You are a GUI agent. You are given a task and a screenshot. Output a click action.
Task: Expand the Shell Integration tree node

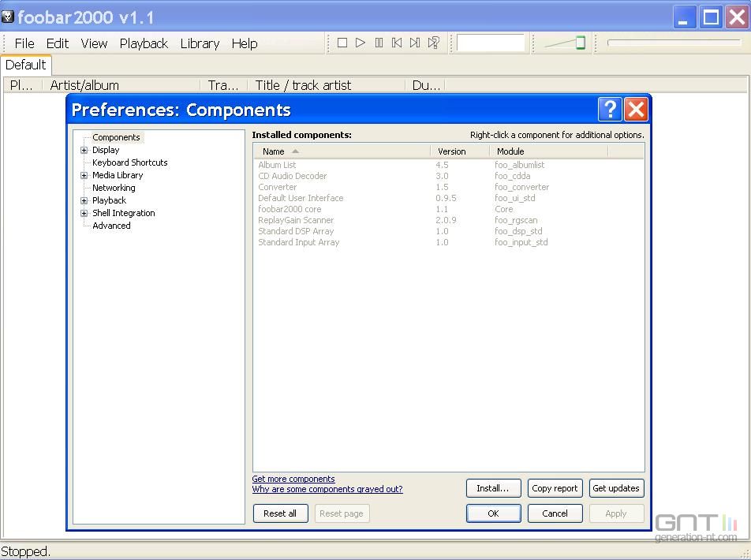click(84, 213)
